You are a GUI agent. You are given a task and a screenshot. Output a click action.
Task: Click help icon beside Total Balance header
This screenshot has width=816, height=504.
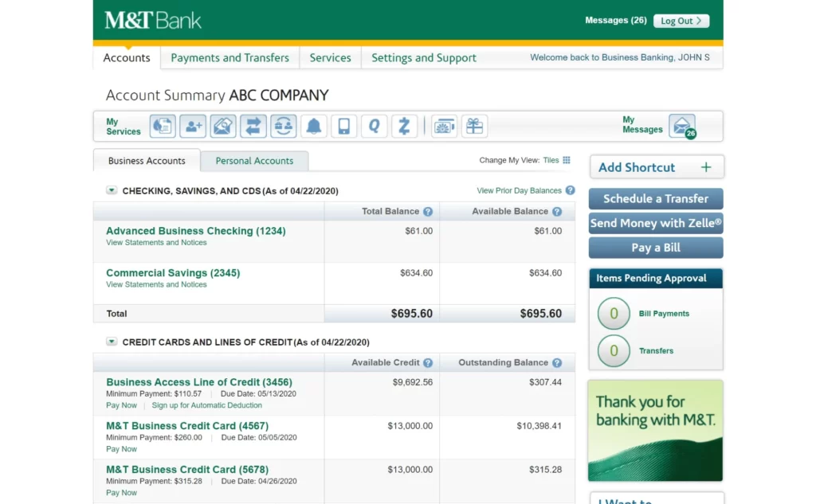coord(428,212)
